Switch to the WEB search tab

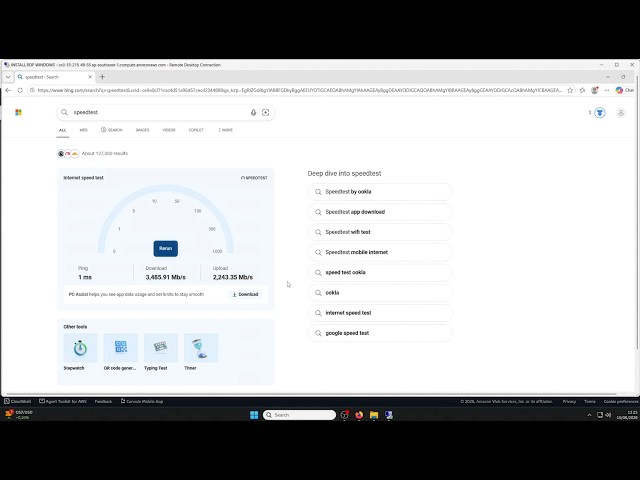(84, 130)
